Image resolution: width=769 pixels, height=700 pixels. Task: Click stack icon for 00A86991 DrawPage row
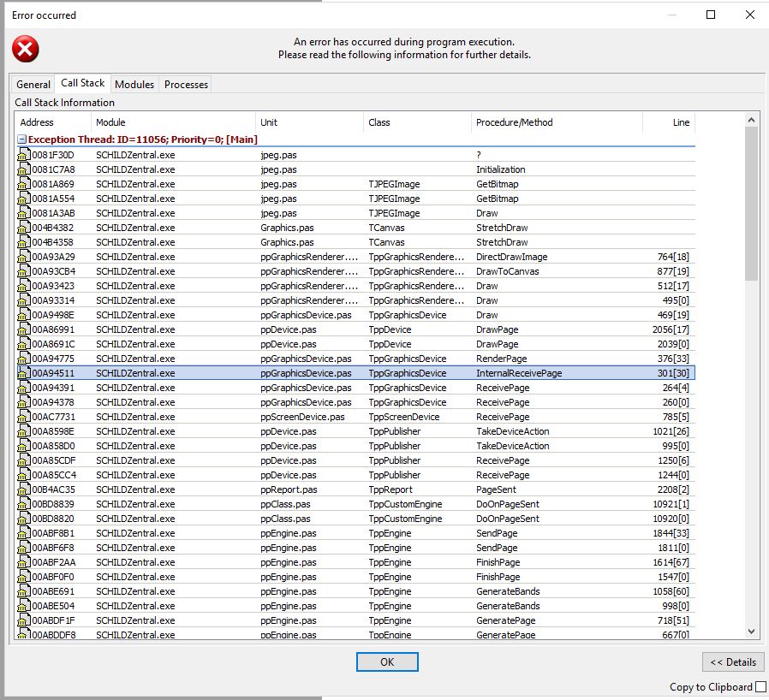(x=23, y=329)
